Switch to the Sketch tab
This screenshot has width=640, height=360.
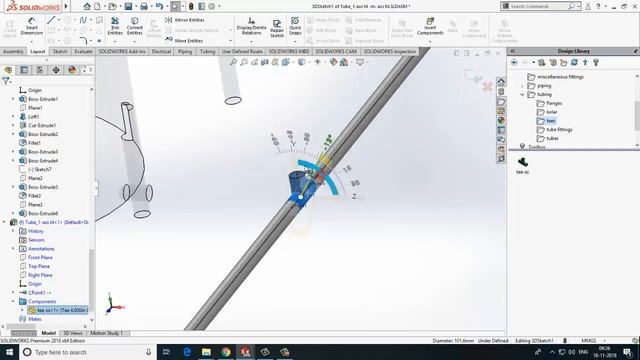pos(60,51)
